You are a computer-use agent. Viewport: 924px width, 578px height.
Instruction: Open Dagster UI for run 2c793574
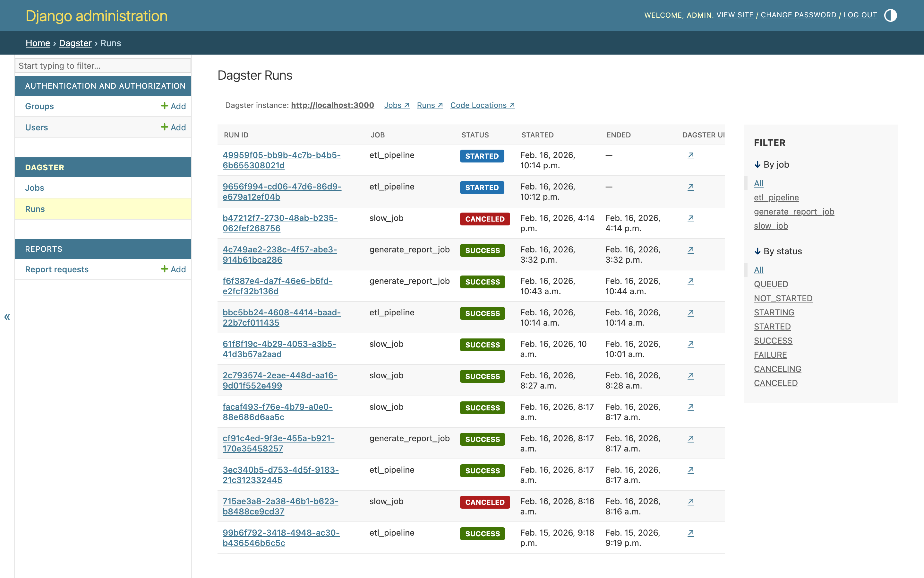coord(690,375)
